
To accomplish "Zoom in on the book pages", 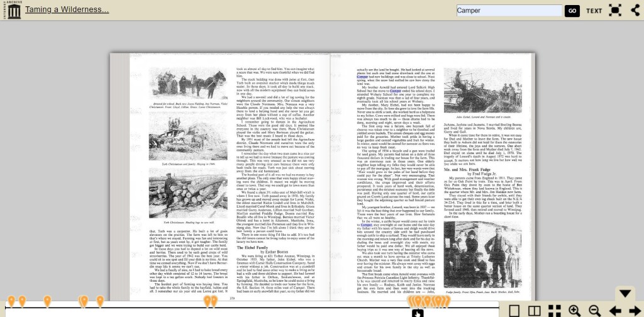I will pyautogui.click(x=574, y=311).
